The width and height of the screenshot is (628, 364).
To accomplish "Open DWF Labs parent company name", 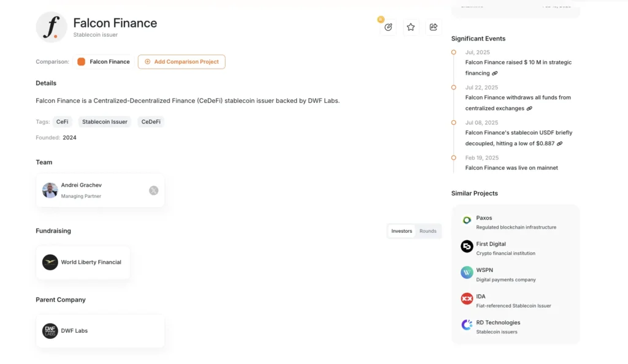I will pyautogui.click(x=74, y=331).
